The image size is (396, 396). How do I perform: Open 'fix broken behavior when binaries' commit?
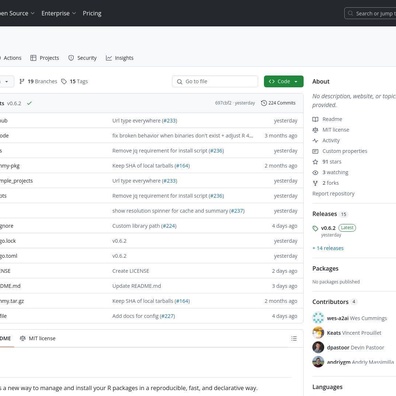pyautogui.click(x=183, y=136)
